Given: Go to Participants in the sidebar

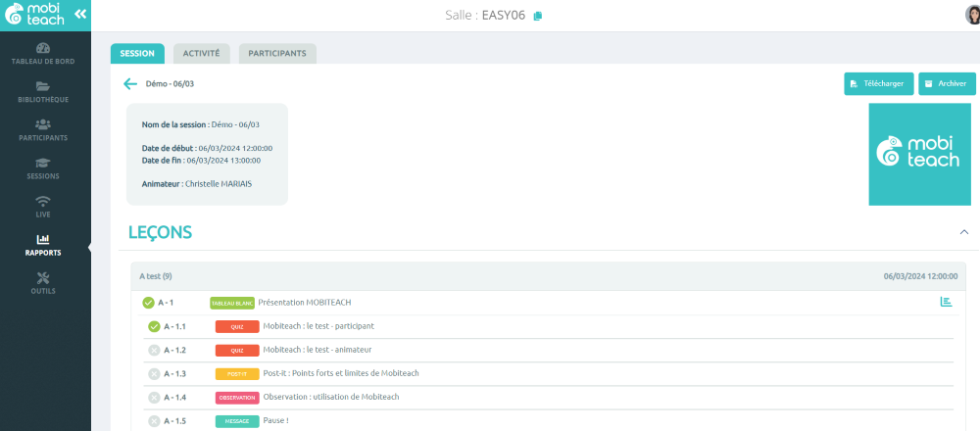Looking at the screenshot, I should (x=43, y=130).
